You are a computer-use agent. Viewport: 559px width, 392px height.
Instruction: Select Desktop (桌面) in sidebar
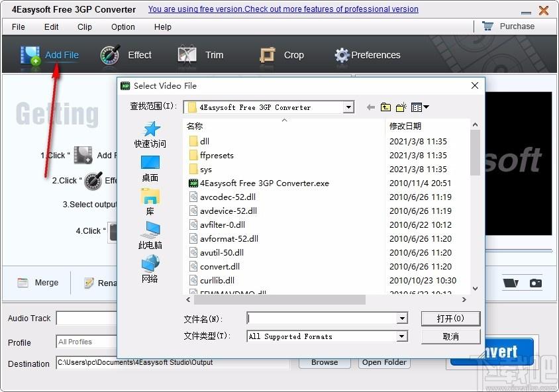tap(150, 169)
